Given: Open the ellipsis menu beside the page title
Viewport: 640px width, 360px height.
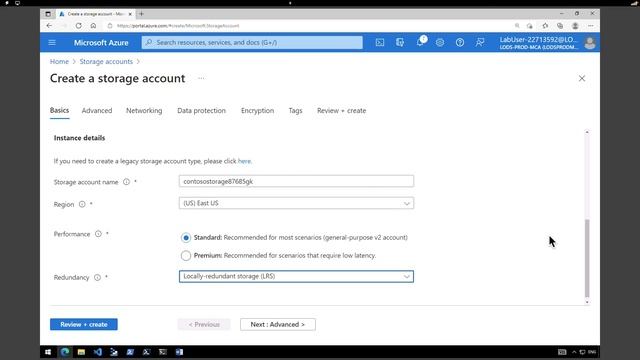Looking at the screenshot, I should point(201,78).
